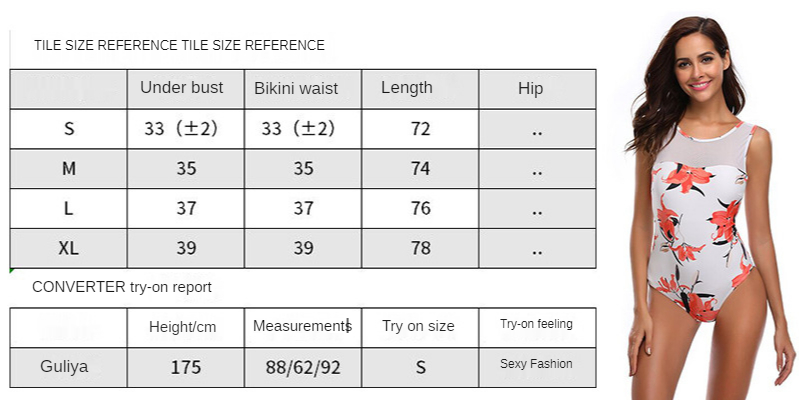
Task: Click the length value 72
Action: (420, 129)
